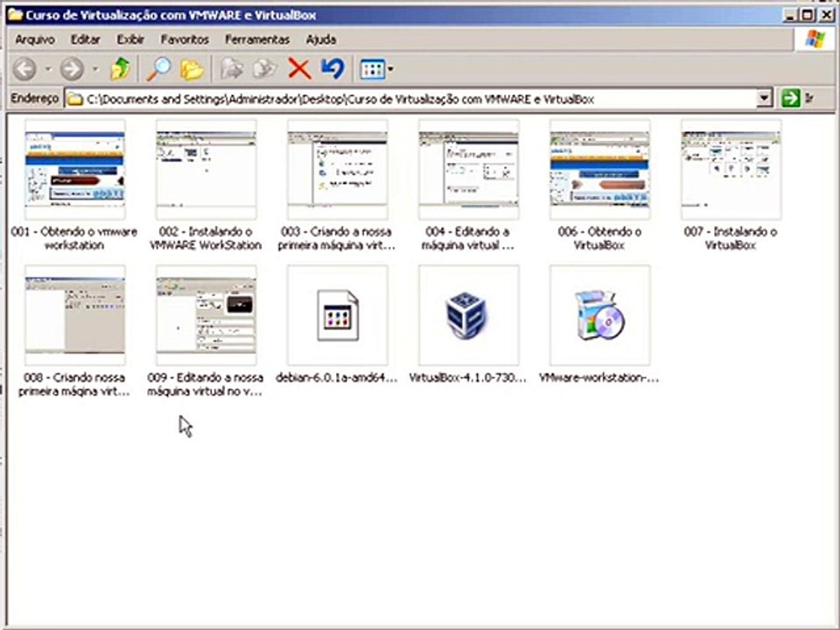Open the Exibir menu
Screen dimensions: 840x630
130,39
